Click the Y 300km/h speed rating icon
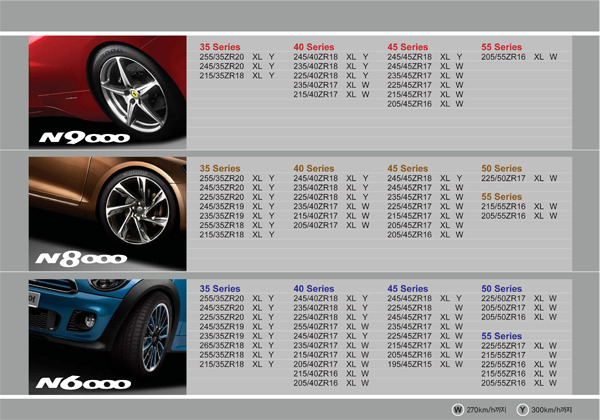The image size is (600, 420). tap(522, 410)
